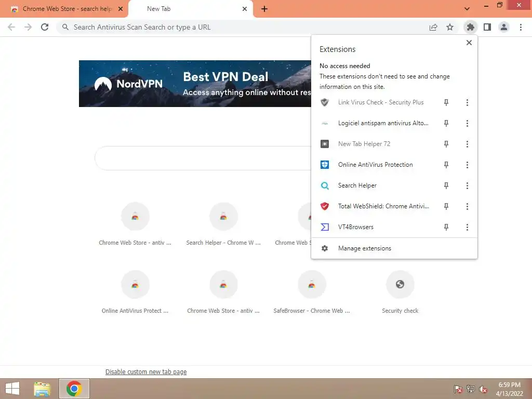
Task: Reload the page with the refresh icon
Action: [45, 27]
